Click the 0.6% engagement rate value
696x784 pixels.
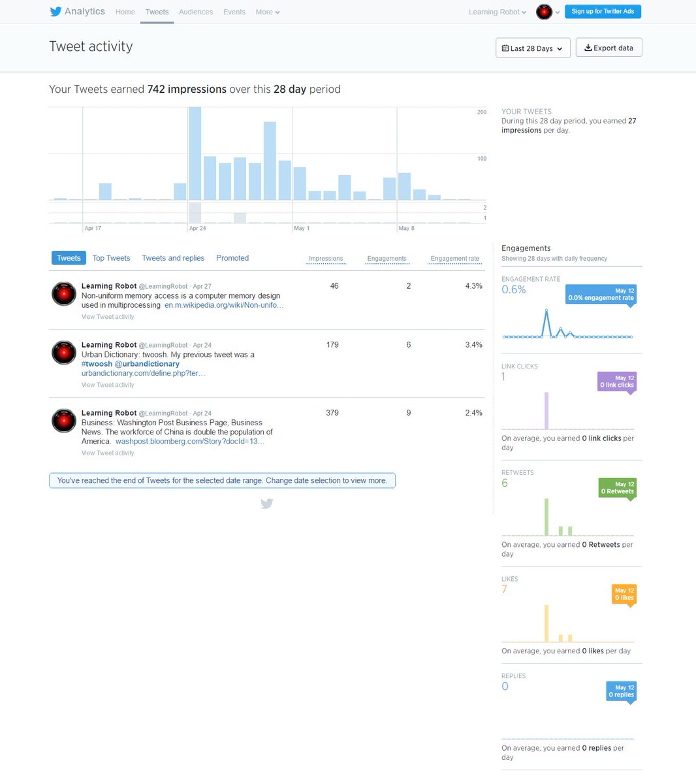pyautogui.click(x=514, y=289)
